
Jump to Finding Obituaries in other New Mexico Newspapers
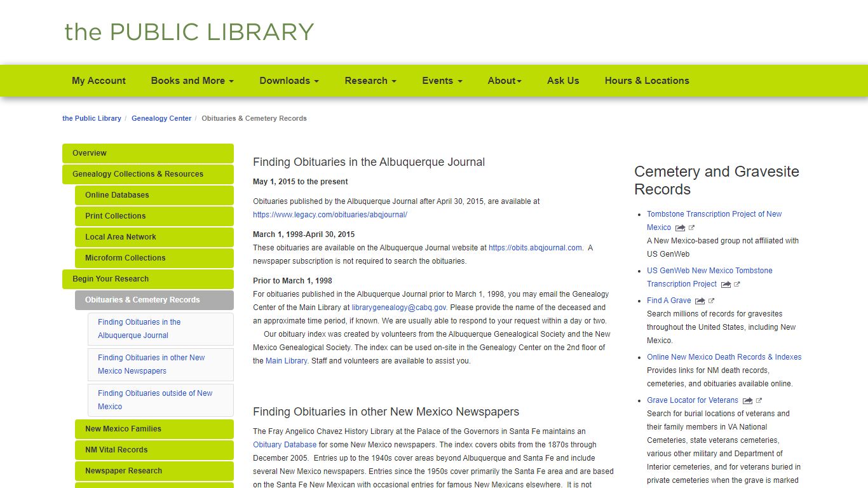[x=161, y=364]
